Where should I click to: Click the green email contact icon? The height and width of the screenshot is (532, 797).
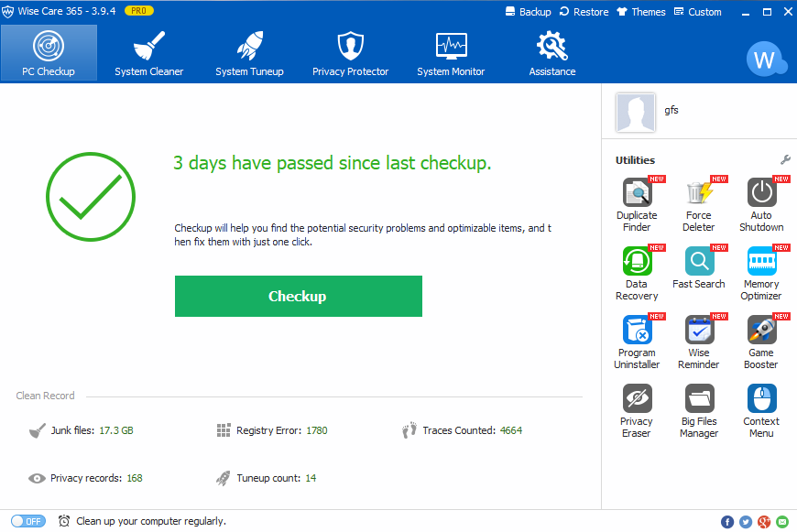click(x=782, y=522)
